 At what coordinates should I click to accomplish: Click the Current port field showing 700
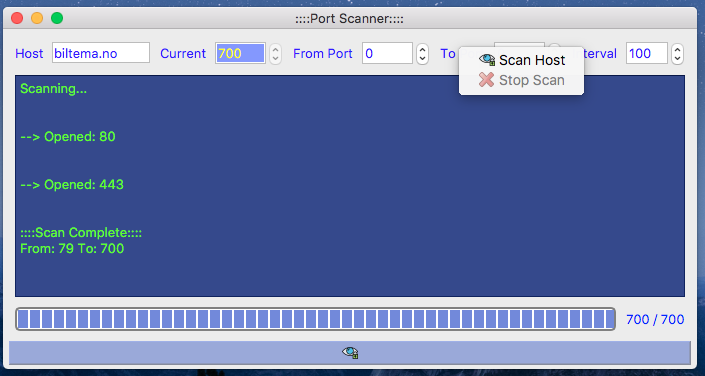241,53
